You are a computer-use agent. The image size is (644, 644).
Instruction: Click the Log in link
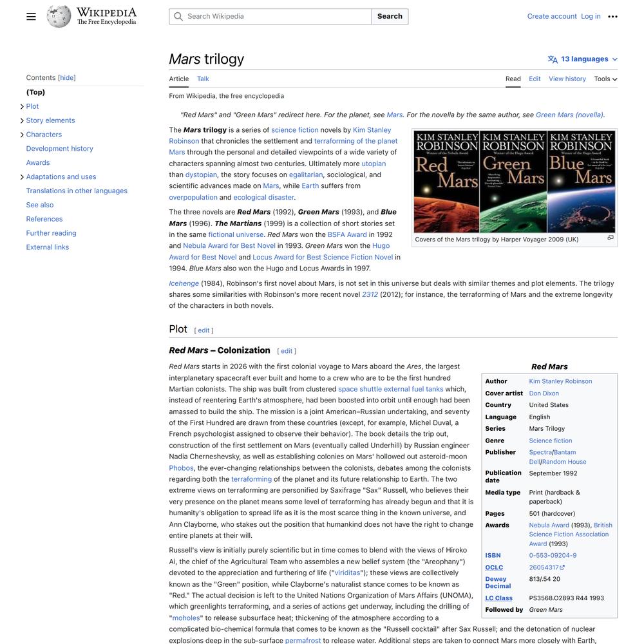tap(591, 17)
